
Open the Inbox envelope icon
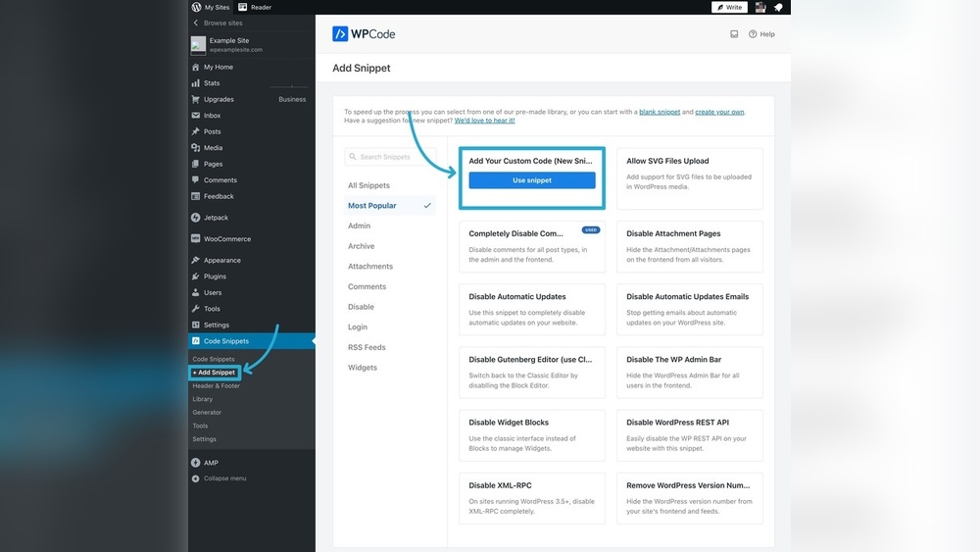[x=196, y=116]
